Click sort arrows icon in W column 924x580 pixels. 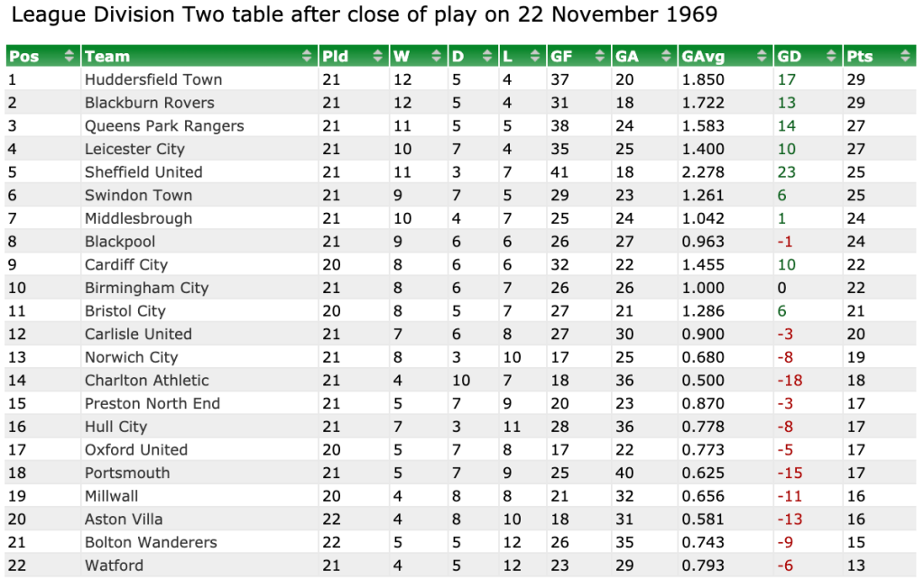tap(437, 56)
